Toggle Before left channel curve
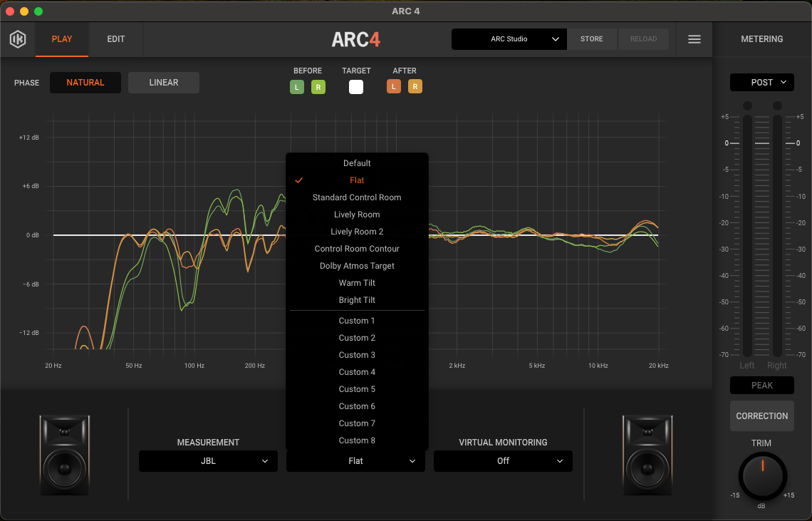This screenshot has width=812, height=521. tap(297, 87)
